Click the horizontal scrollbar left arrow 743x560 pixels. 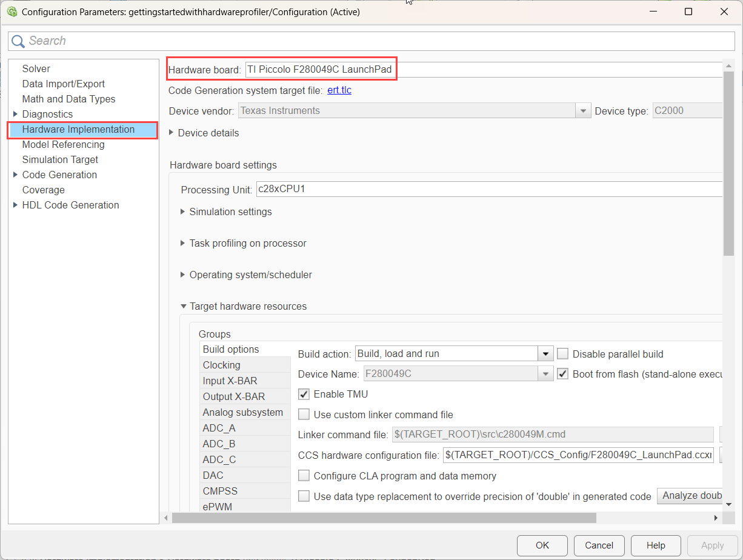click(166, 518)
